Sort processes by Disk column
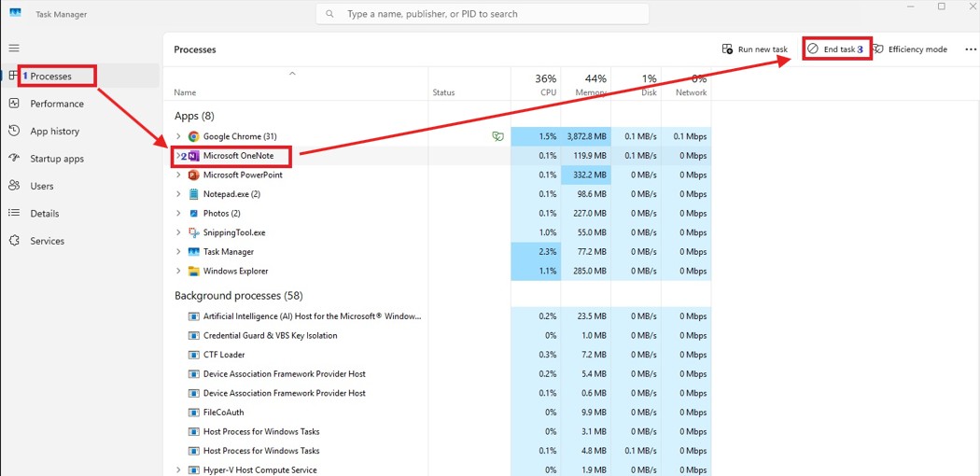This screenshot has height=476, width=980. [636, 85]
